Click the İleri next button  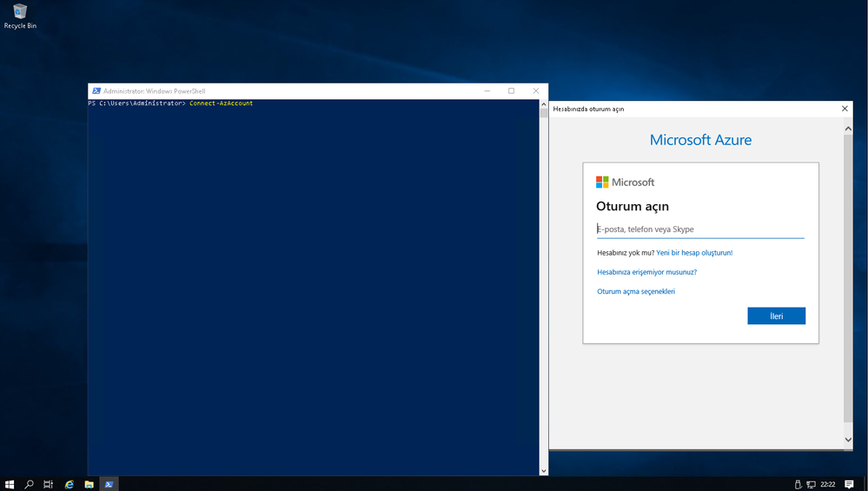pyautogui.click(x=776, y=316)
